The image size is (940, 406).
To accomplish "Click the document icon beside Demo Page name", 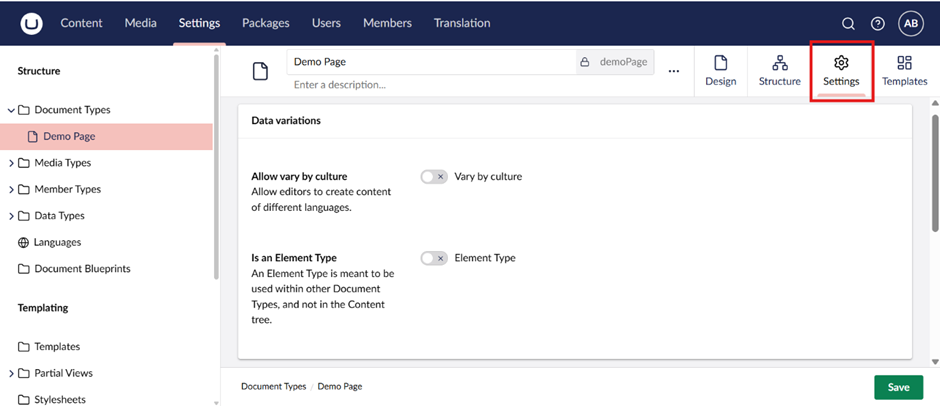I will tap(260, 71).
